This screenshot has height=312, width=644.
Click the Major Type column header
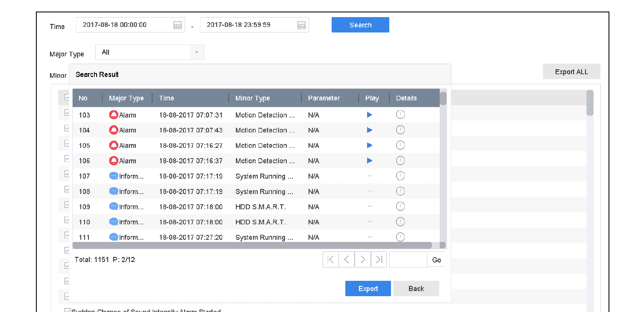pyautogui.click(x=126, y=98)
